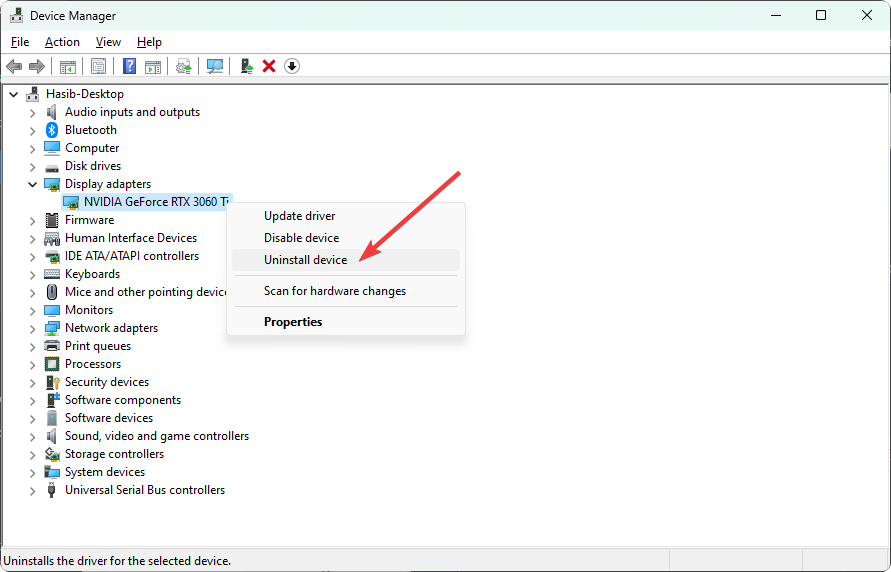Viewport: 891px width, 572px height.
Task: Expand the Audio inputs and outputs node
Action: tap(32, 112)
